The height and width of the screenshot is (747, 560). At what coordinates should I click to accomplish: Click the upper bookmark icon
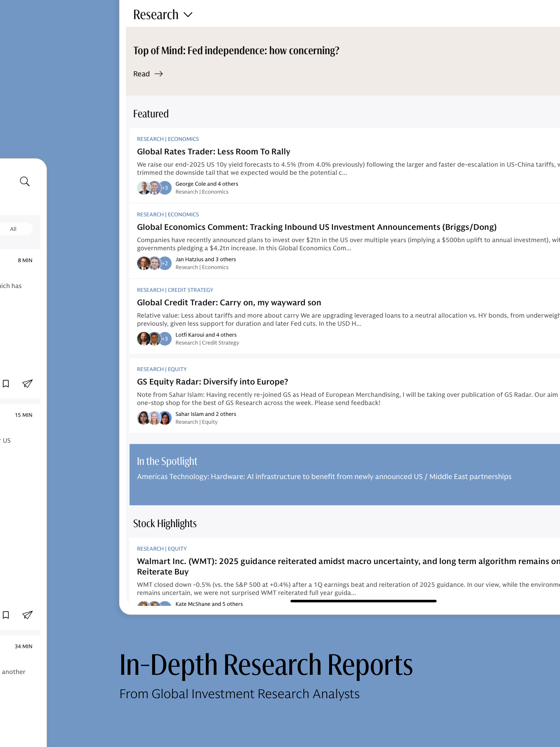pyautogui.click(x=6, y=384)
